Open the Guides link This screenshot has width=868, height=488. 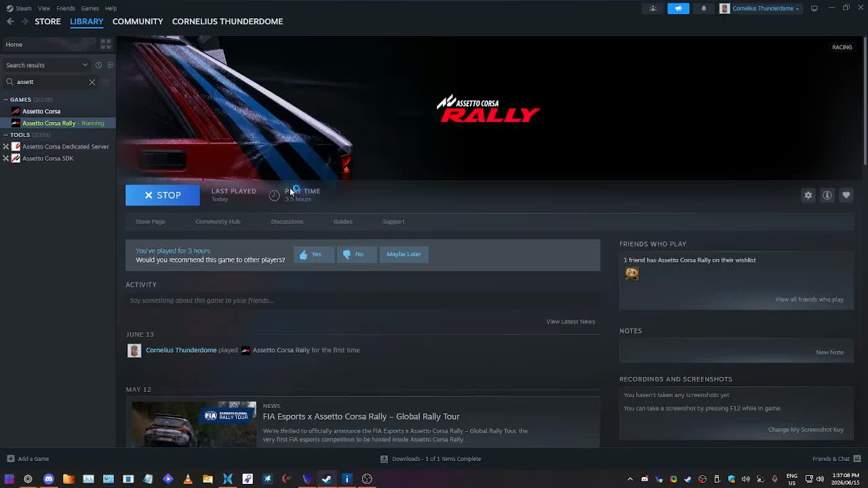[342, 222]
